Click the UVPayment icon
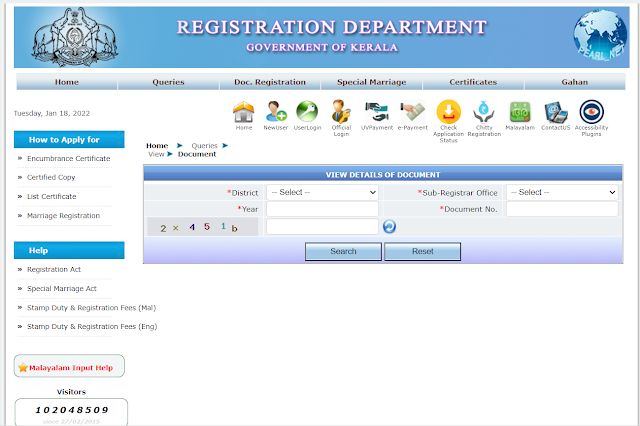 pos(377,112)
